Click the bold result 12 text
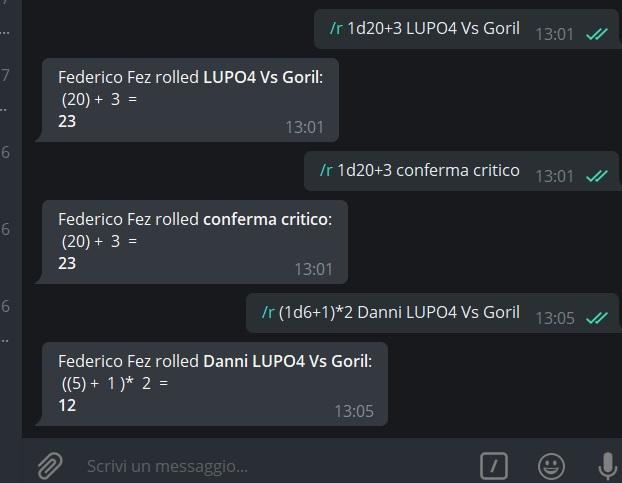This screenshot has height=483, width=622. 67,406
